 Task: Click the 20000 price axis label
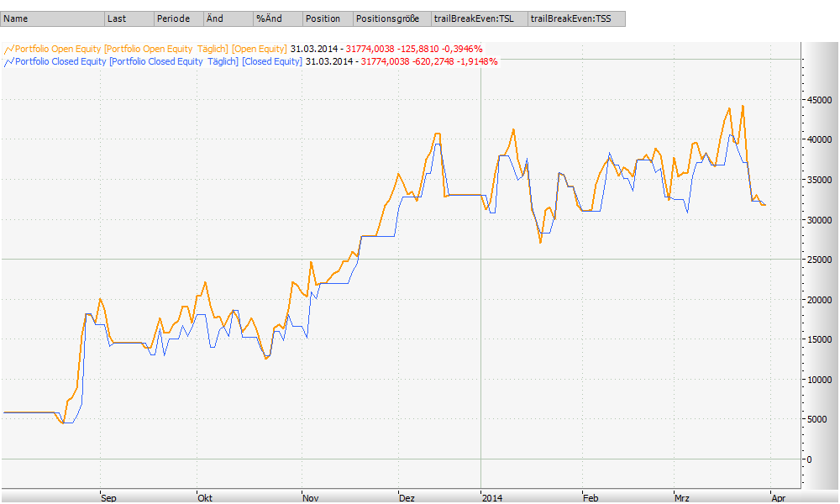[x=820, y=300]
